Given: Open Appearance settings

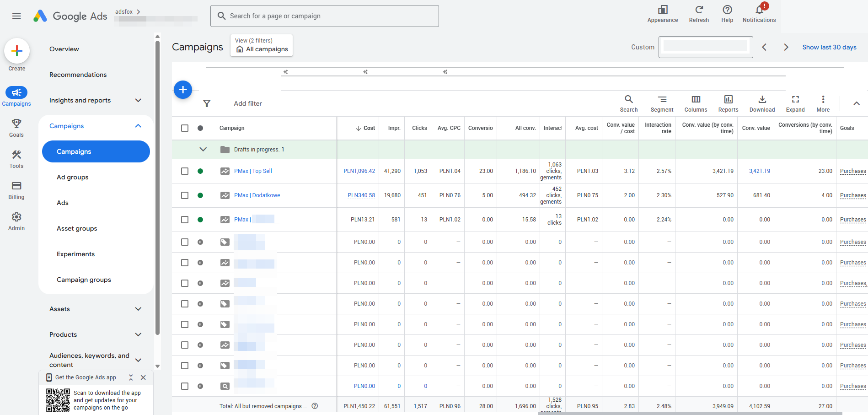Looking at the screenshot, I should 663,14.
